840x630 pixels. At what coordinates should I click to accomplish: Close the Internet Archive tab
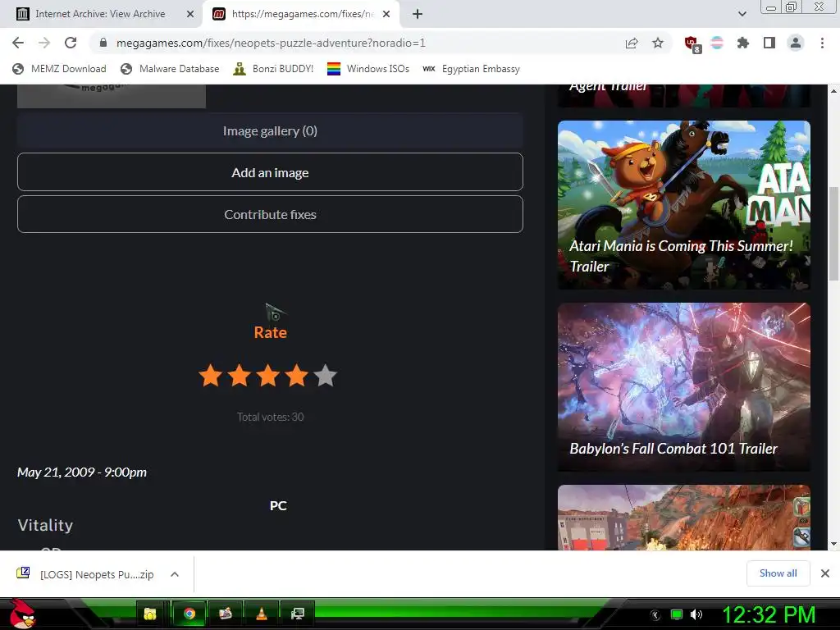[190, 15]
